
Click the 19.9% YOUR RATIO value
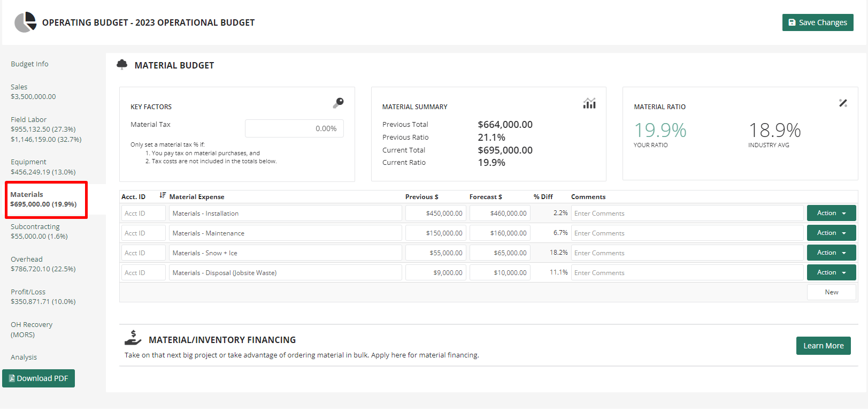pyautogui.click(x=660, y=130)
